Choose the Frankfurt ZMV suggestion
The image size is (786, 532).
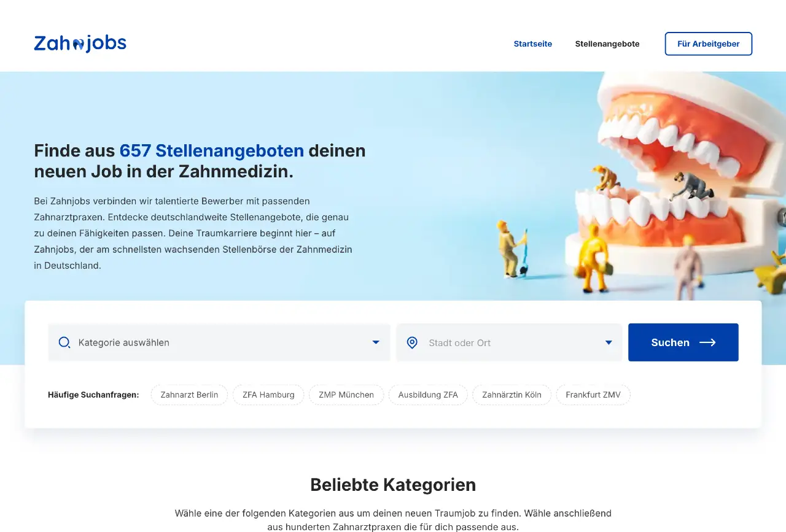pyautogui.click(x=593, y=395)
